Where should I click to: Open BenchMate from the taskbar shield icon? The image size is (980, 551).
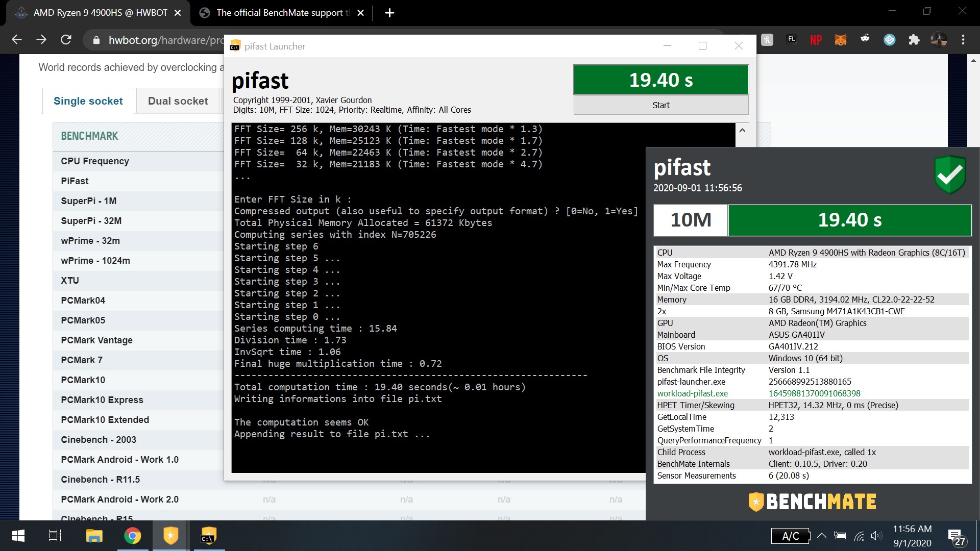coord(170,536)
